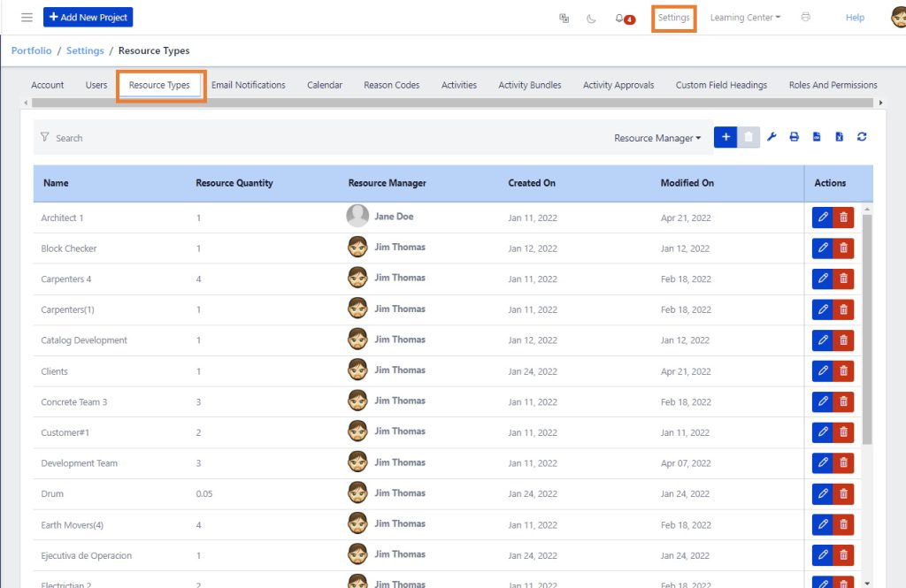
Task: Refresh the resource types list
Action: point(862,137)
